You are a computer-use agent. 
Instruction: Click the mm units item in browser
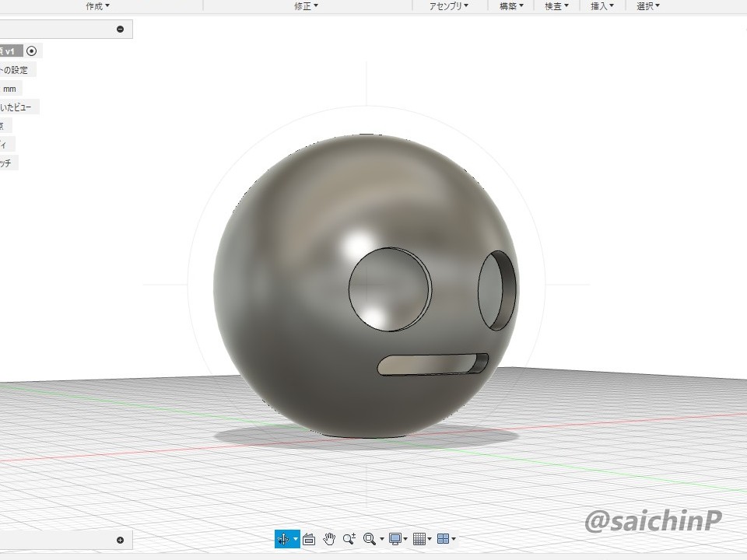(x=9, y=89)
